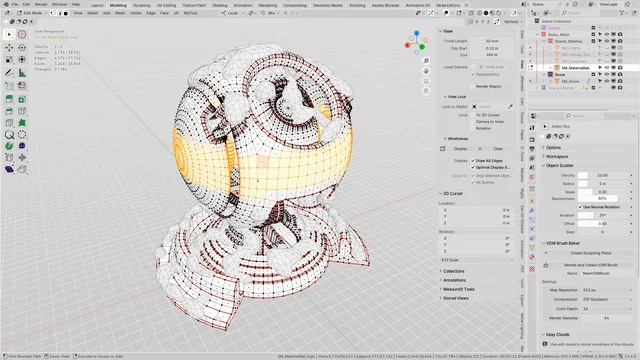Disable the Passepartout checkbox

(x=473, y=74)
